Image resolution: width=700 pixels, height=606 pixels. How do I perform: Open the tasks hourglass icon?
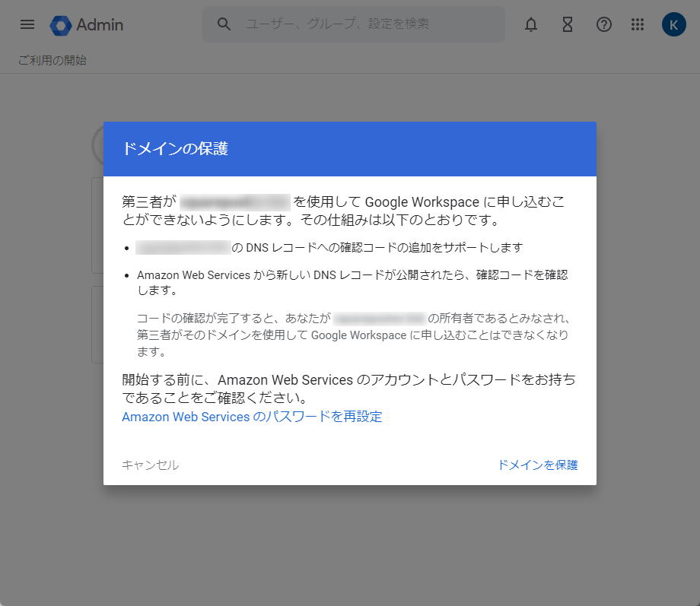coord(568,24)
